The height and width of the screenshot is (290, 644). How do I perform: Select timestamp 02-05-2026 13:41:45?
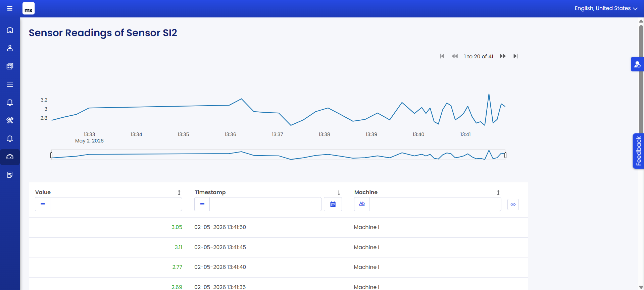[x=220, y=247]
